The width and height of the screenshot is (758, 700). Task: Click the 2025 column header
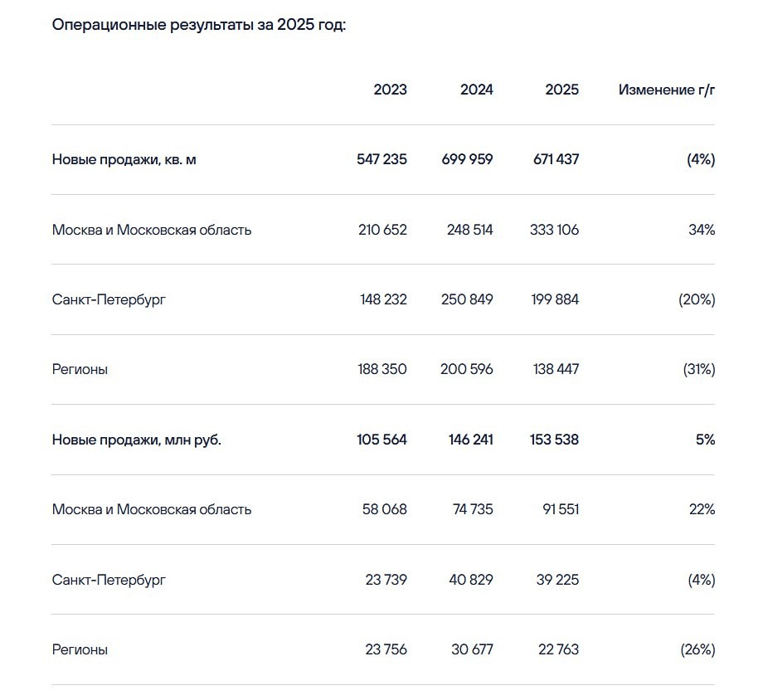pos(561,90)
